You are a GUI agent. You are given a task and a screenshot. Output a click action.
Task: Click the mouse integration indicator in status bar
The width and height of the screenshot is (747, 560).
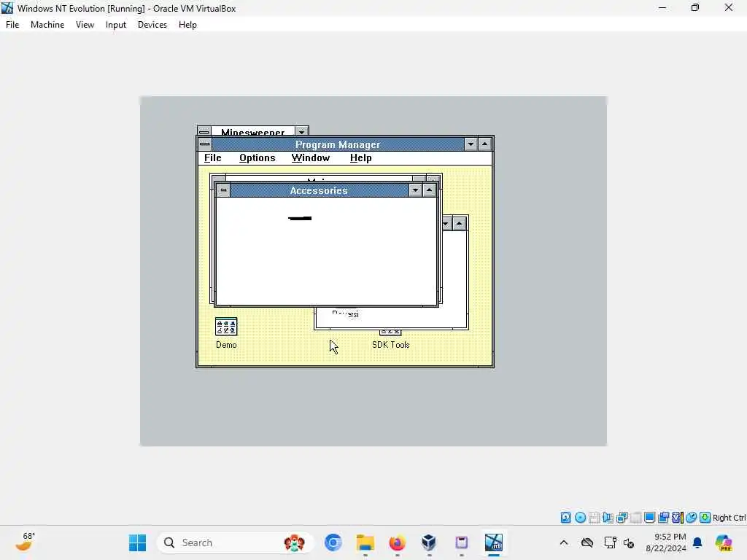click(691, 518)
